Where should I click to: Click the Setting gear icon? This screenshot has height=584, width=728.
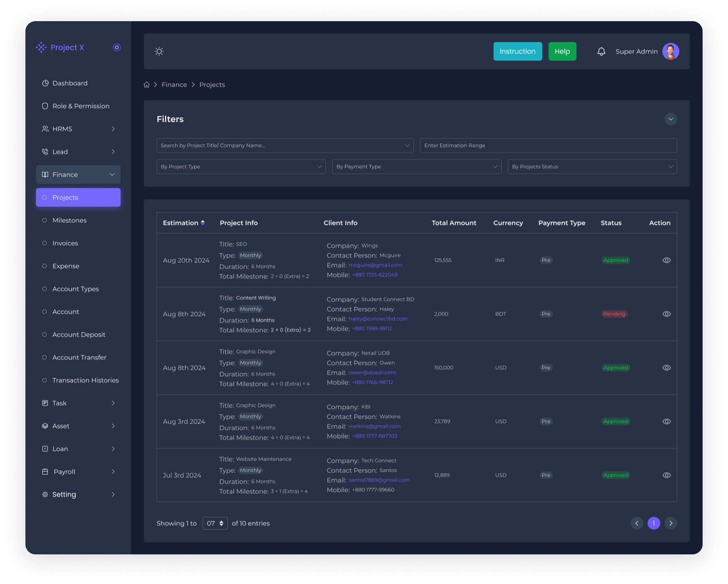[x=45, y=495]
